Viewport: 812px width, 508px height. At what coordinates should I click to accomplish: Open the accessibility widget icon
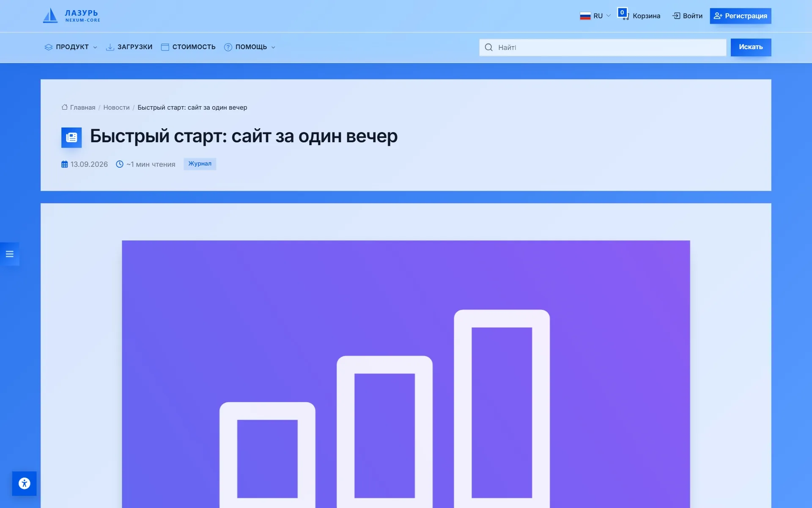[x=25, y=483]
